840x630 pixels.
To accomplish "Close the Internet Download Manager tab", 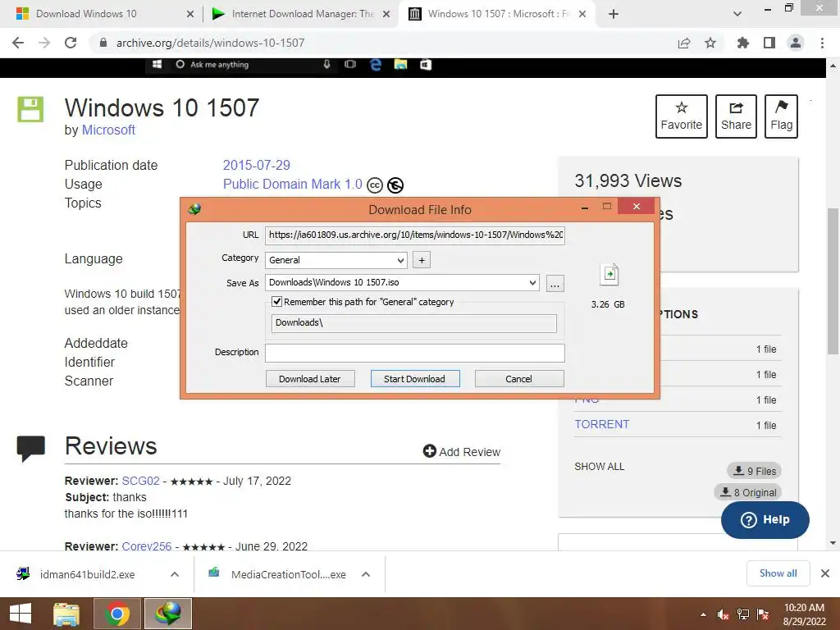I will [x=386, y=14].
